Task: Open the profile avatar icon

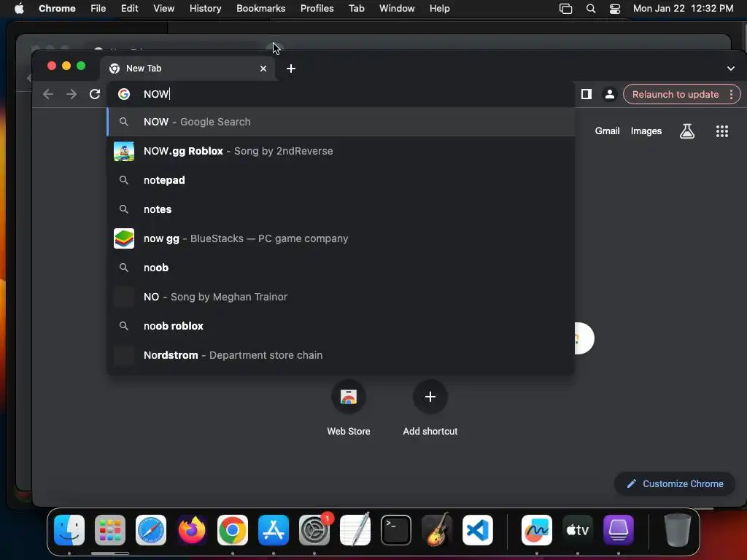Action: [609, 94]
